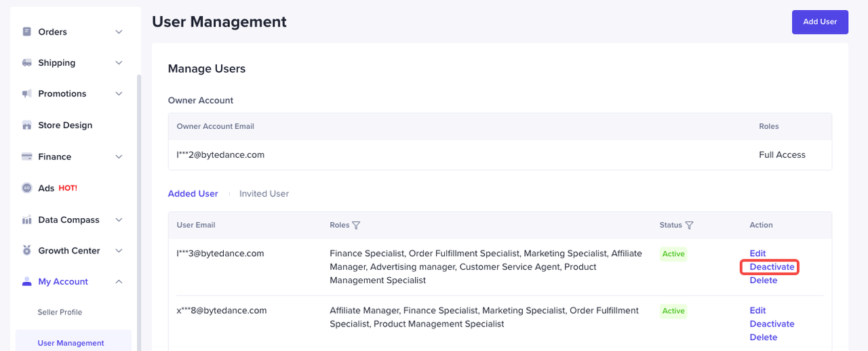This screenshot has height=351, width=868.
Task: Open the Roles column filter
Action: click(356, 225)
